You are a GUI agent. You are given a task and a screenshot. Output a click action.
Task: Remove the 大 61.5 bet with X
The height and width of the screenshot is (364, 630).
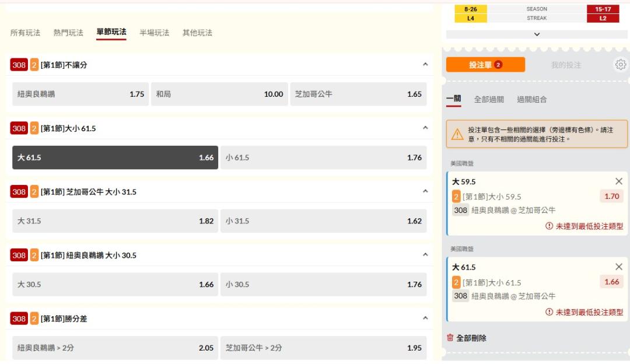(x=619, y=267)
